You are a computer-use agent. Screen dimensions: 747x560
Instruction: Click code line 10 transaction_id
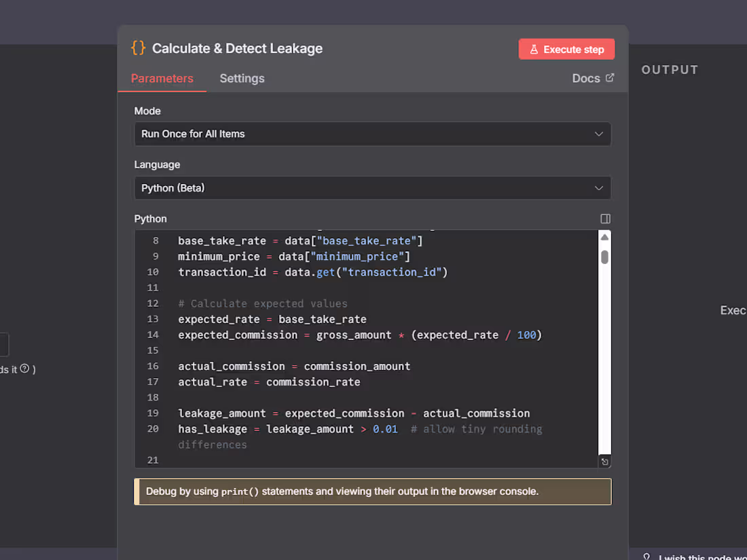[x=312, y=272]
